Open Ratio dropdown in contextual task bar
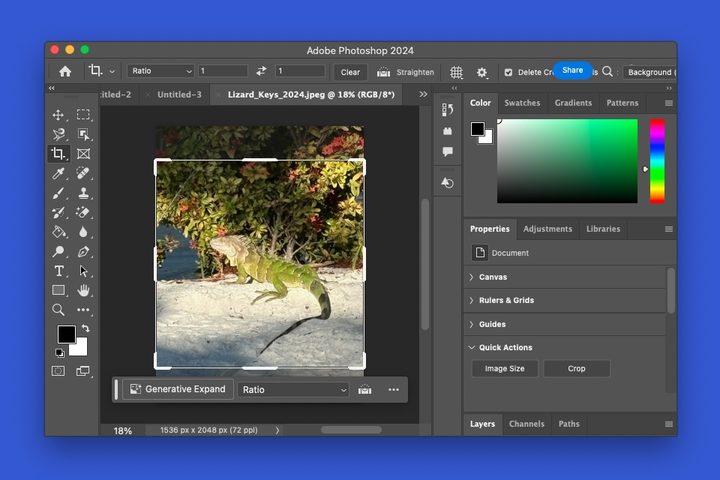The image size is (720, 480). 294,390
